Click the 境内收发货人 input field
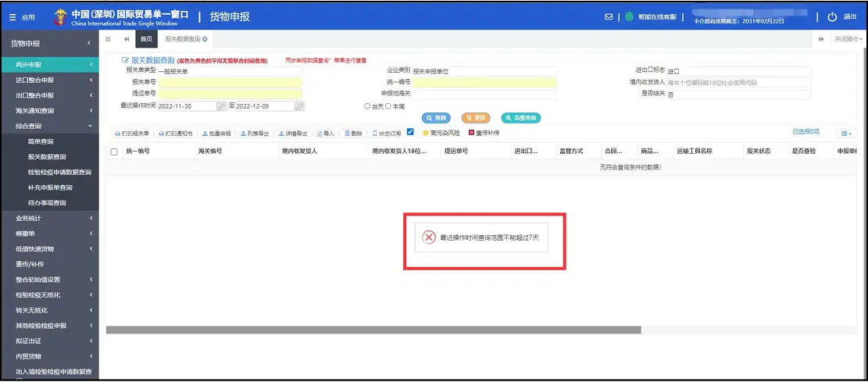Screen dimensions: 868x382 point(739,83)
